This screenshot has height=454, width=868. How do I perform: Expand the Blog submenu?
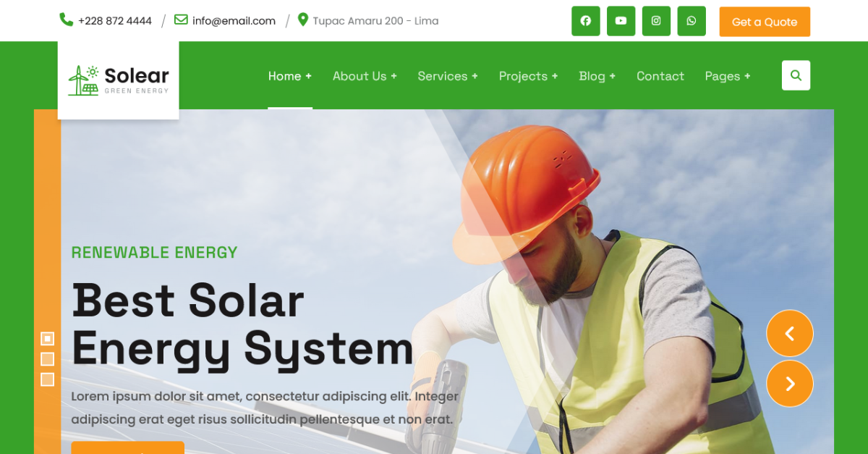click(x=597, y=76)
